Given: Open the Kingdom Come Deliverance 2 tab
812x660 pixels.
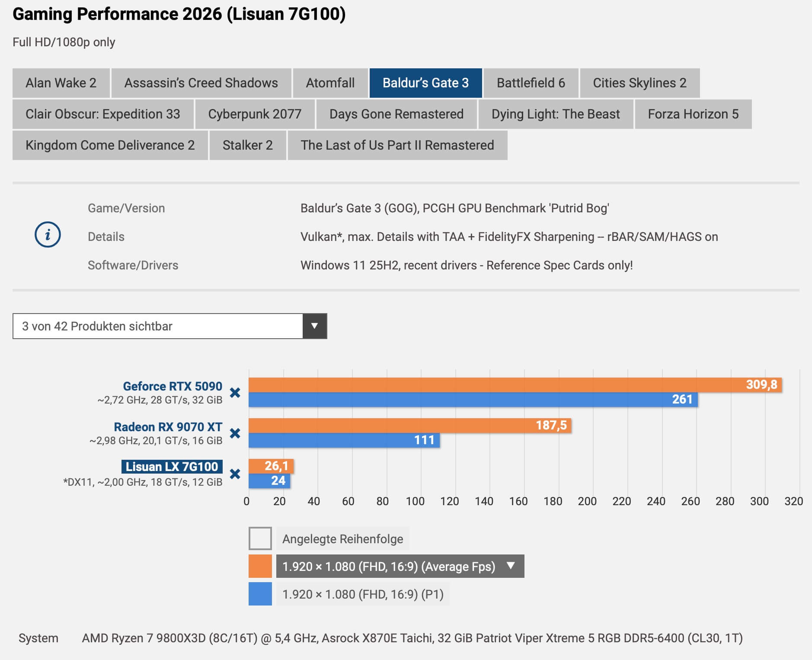Looking at the screenshot, I should (x=110, y=145).
